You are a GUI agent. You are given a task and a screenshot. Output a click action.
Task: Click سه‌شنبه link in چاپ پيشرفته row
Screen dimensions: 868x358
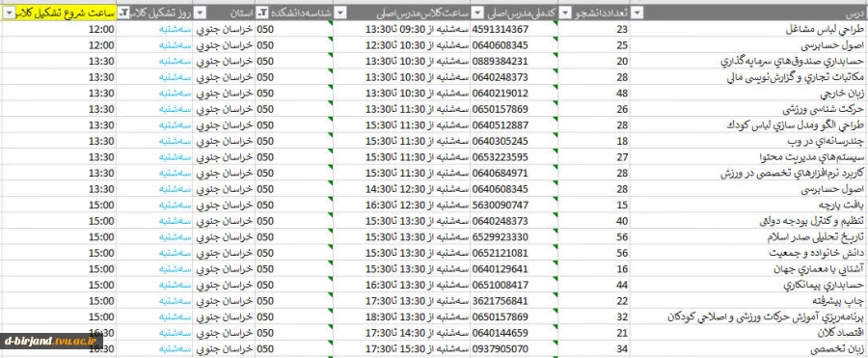pos(175,301)
